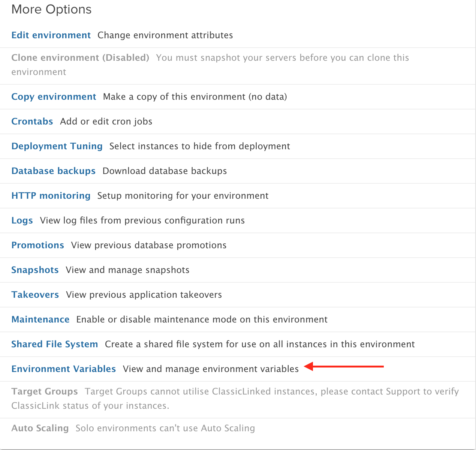
Task: Click the Takeovers link
Action: [x=35, y=295]
